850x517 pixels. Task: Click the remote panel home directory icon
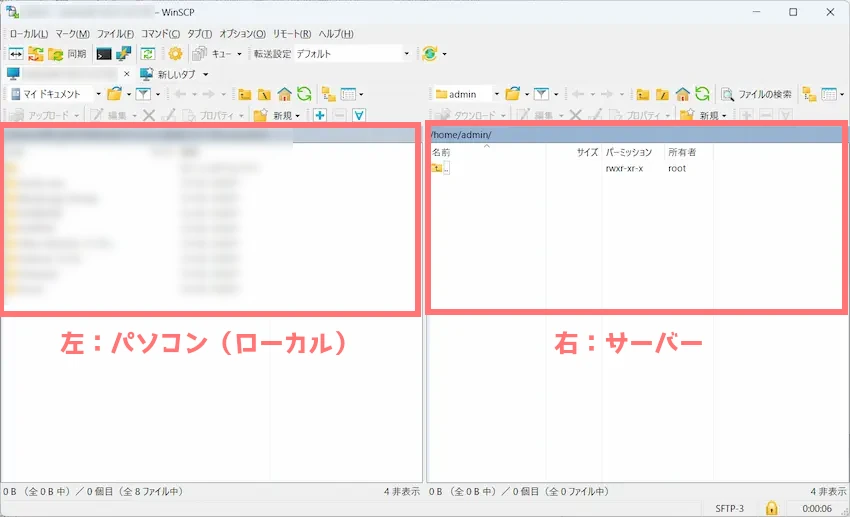(682, 94)
